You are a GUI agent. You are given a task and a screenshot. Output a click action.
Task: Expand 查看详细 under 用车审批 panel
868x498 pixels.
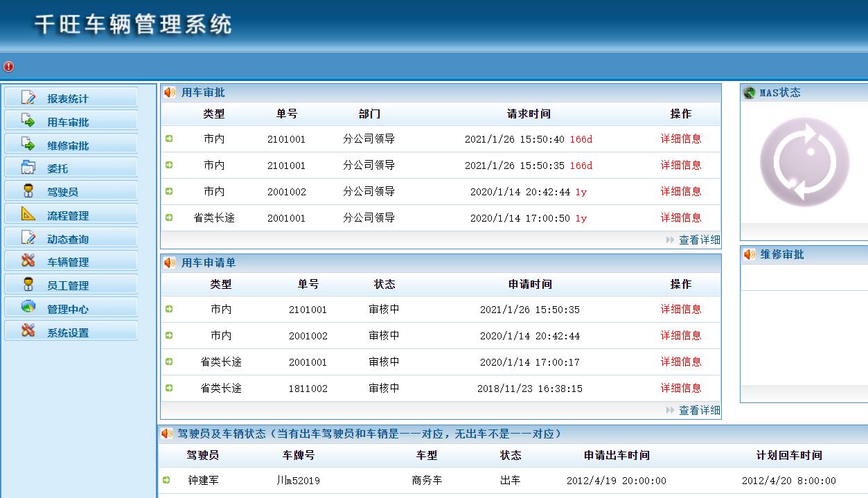pyautogui.click(x=699, y=240)
